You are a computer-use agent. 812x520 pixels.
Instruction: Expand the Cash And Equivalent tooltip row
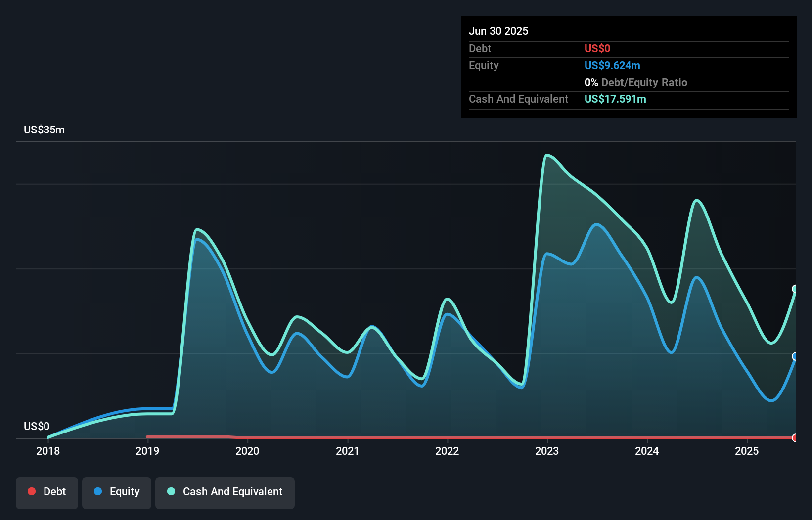coord(518,99)
